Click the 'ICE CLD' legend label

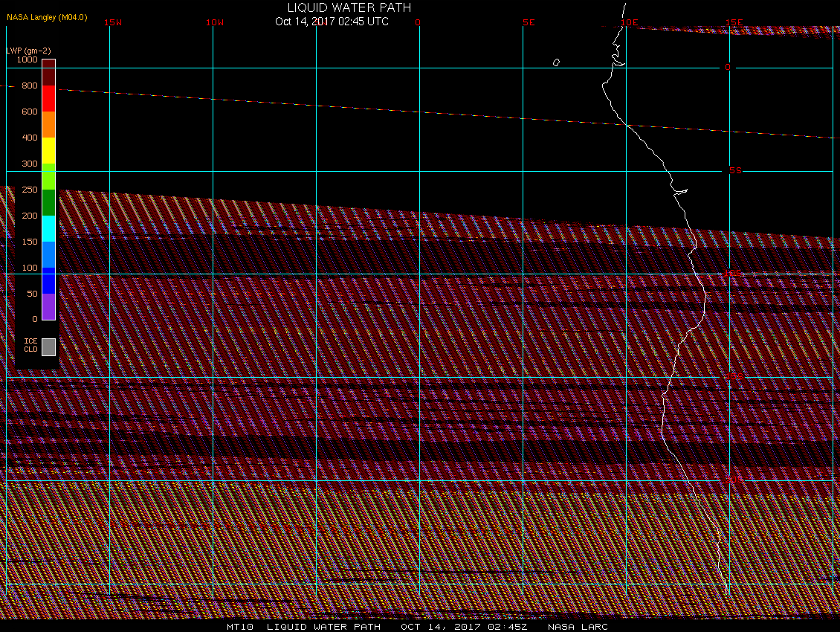pyautogui.click(x=30, y=345)
